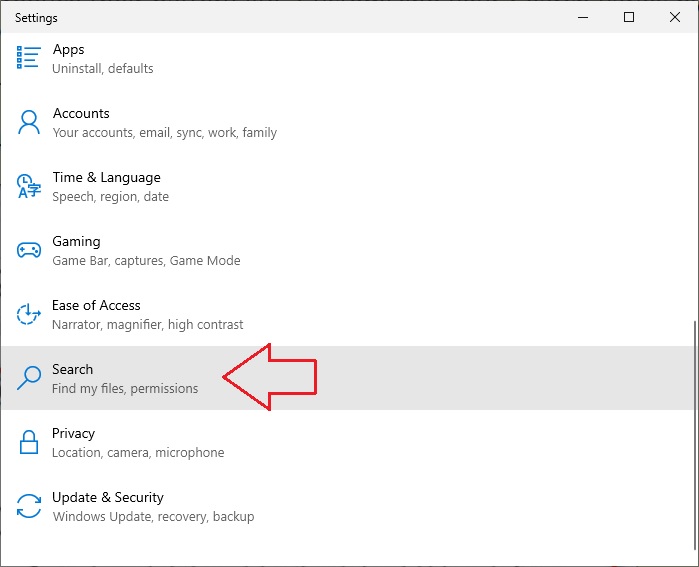Screen dimensions: 699x567
Task: Go to the Gaming settings title
Action: [76, 241]
